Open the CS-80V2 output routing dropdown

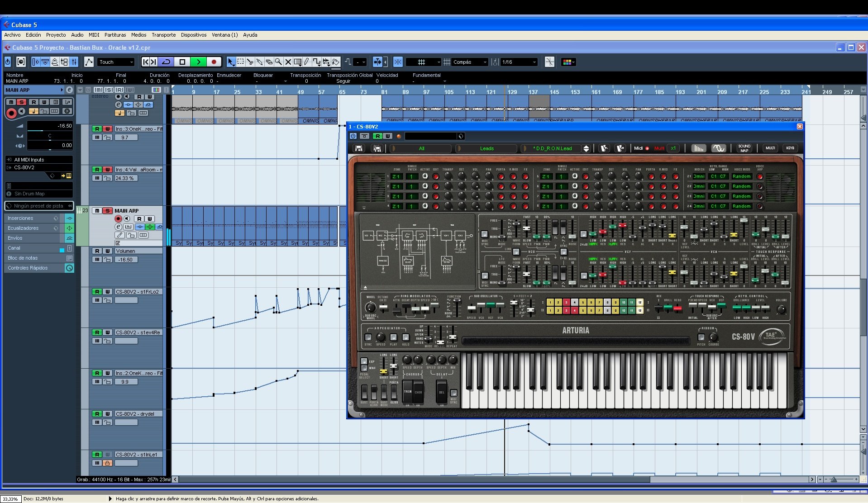tap(39, 167)
